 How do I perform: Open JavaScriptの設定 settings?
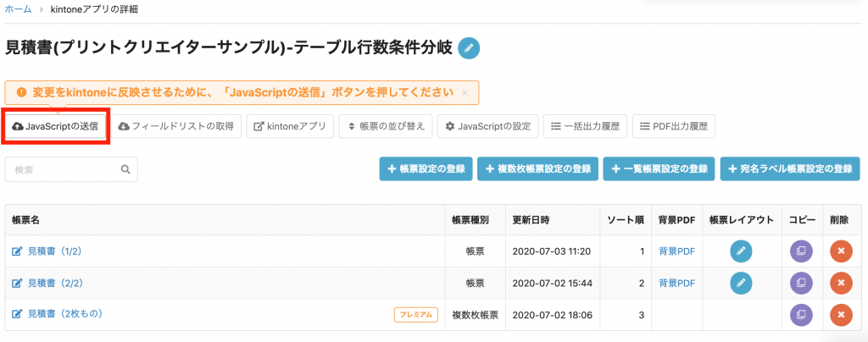coord(487,126)
